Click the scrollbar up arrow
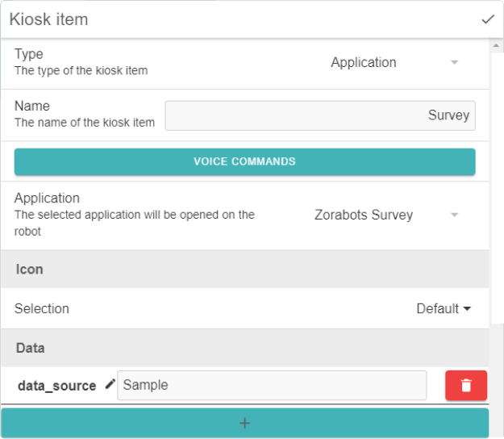Image resolution: width=504 pixels, height=439 pixels. coord(496,46)
